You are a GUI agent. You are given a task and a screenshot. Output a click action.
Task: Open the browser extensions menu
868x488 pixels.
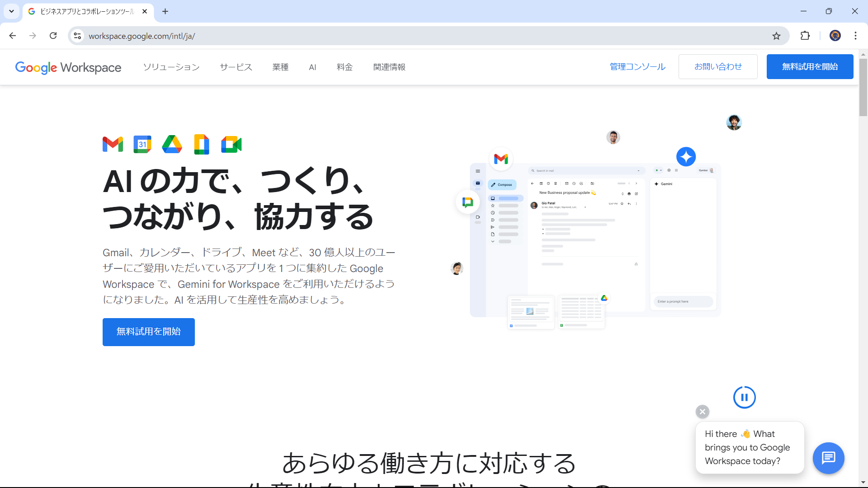point(805,36)
